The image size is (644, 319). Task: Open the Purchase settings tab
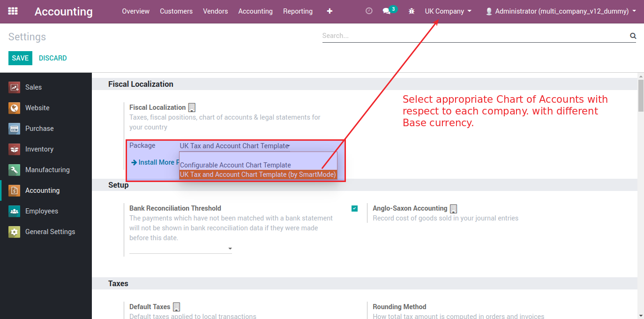point(46,129)
